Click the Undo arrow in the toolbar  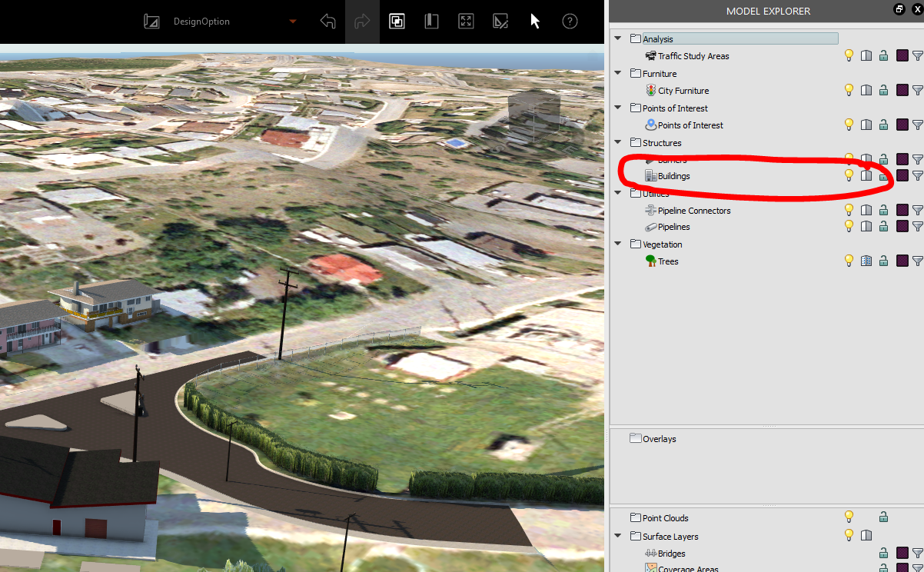tap(327, 22)
